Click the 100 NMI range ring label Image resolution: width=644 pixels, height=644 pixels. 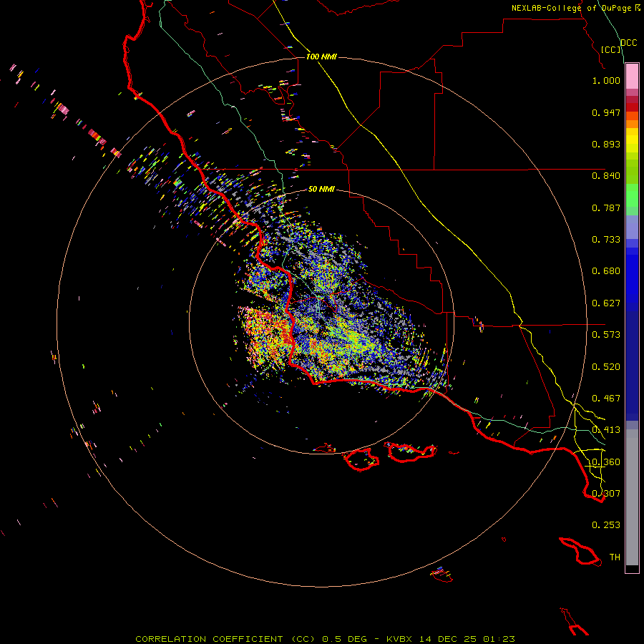[321, 57]
